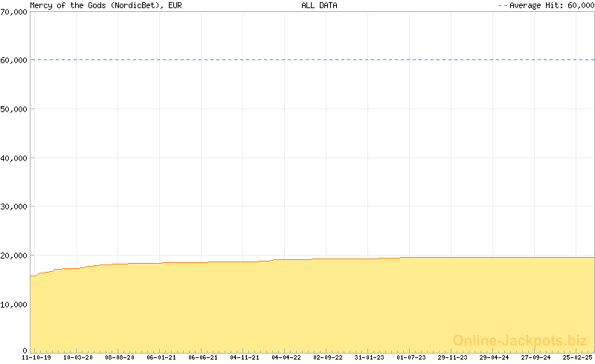Image resolution: width=595 pixels, height=364 pixels.
Task: Click the dashed legend marker before Average Hit
Action: point(502,5)
